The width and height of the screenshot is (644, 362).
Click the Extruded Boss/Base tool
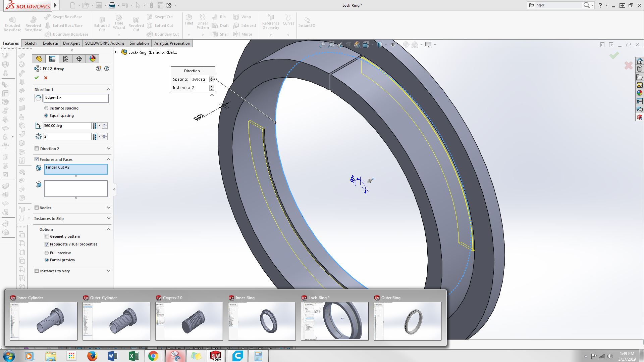tap(12, 24)
